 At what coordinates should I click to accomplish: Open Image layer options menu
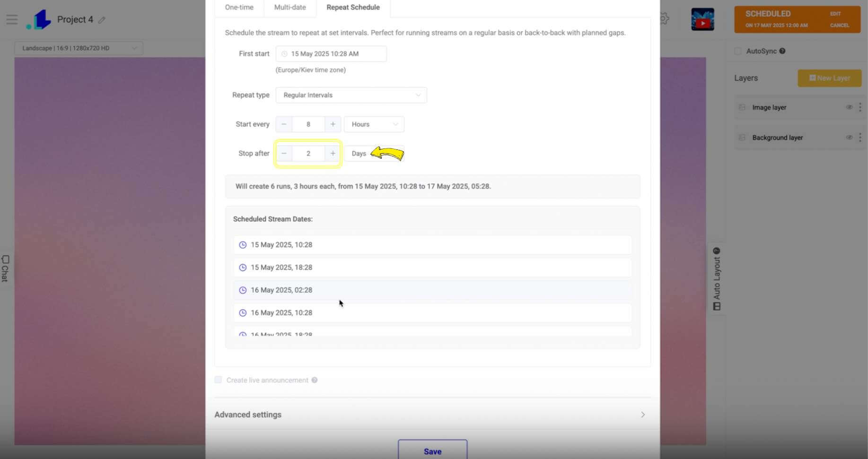860,107
